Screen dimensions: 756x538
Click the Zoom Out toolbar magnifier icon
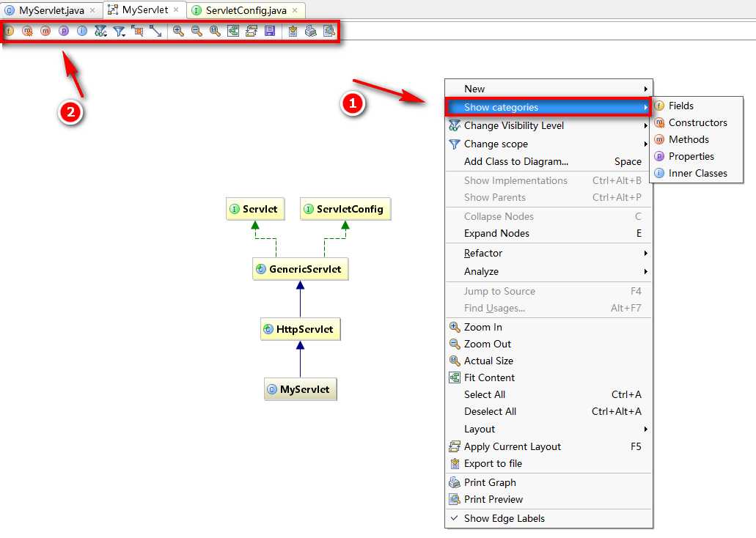coord(197,32)
